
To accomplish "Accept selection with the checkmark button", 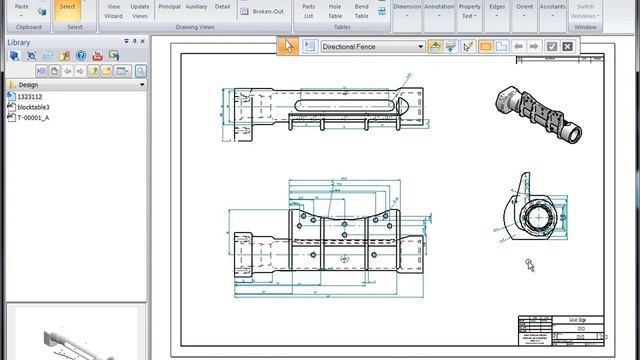I will tap(552, 47).
